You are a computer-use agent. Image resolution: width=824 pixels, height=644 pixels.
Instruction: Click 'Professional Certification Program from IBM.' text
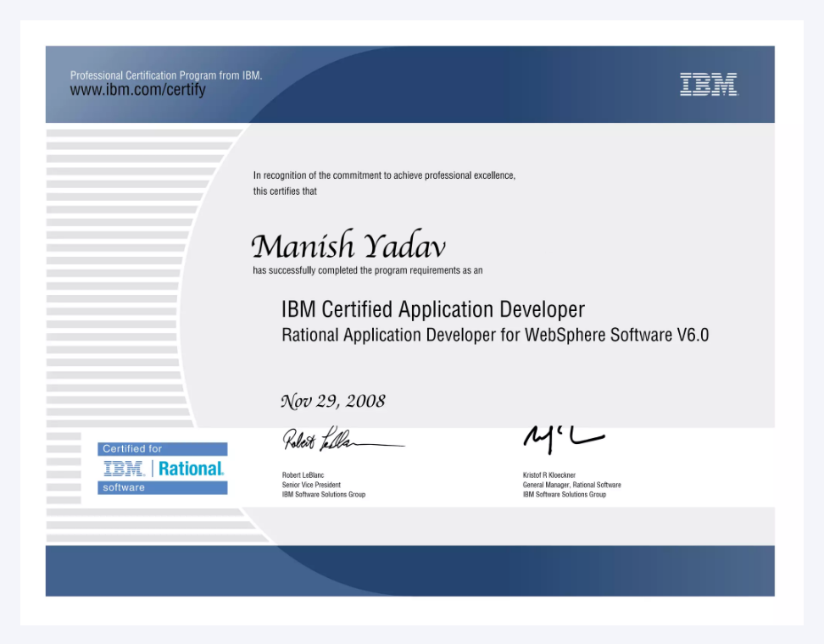pyautogui.click(x=166, y=75)
